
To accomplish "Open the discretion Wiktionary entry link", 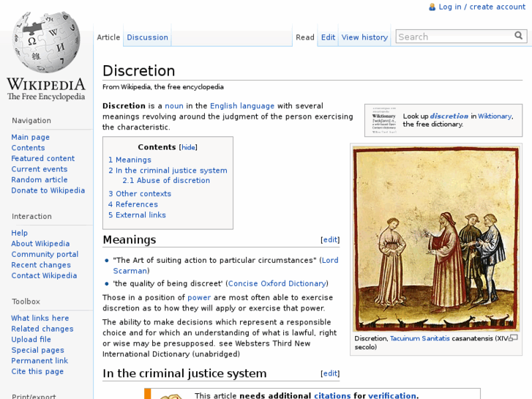I will [449, 116].
